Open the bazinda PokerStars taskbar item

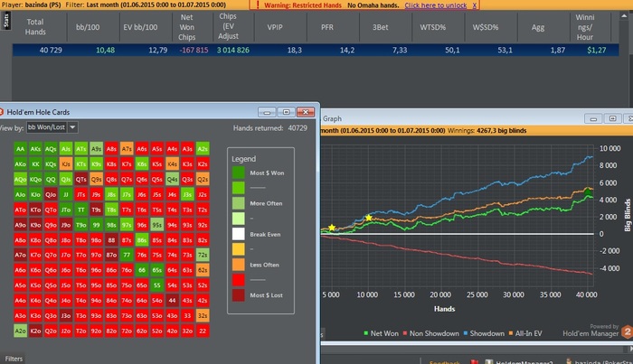click(x=599, y=361)
